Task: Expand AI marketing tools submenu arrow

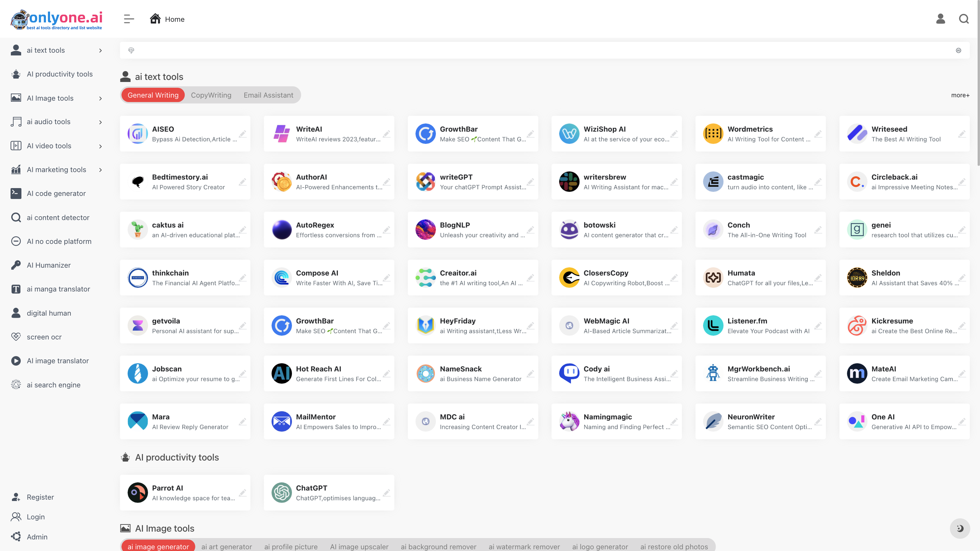Action: coord(100,170)
